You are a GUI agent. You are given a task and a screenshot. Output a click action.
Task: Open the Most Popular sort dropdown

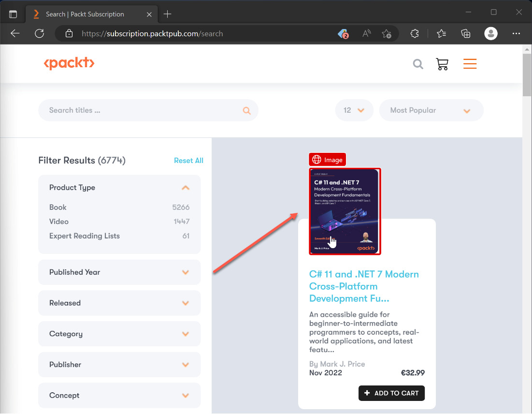(431, 110)
